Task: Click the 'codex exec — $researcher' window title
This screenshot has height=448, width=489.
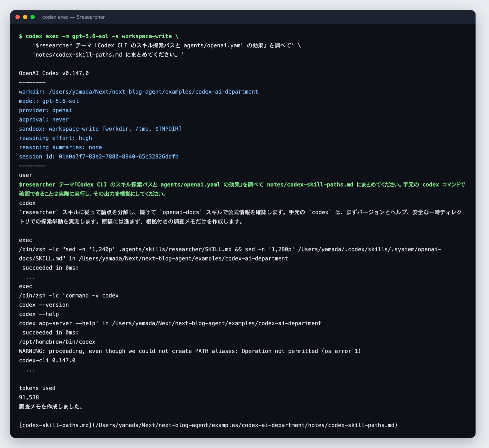Action: click(x=73, y=17)
